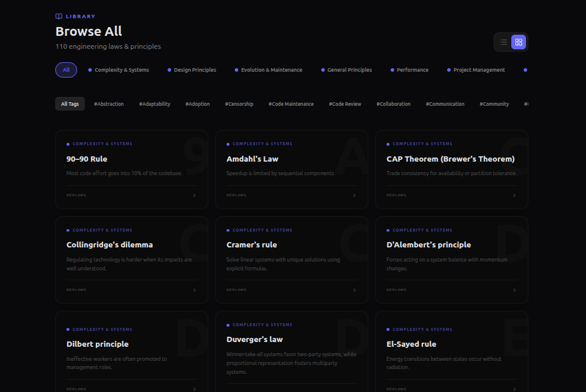Screen dimensions: 586x392
Task: Click chevron arrow on El-Sayed rule card
Action: click(514, 389)
